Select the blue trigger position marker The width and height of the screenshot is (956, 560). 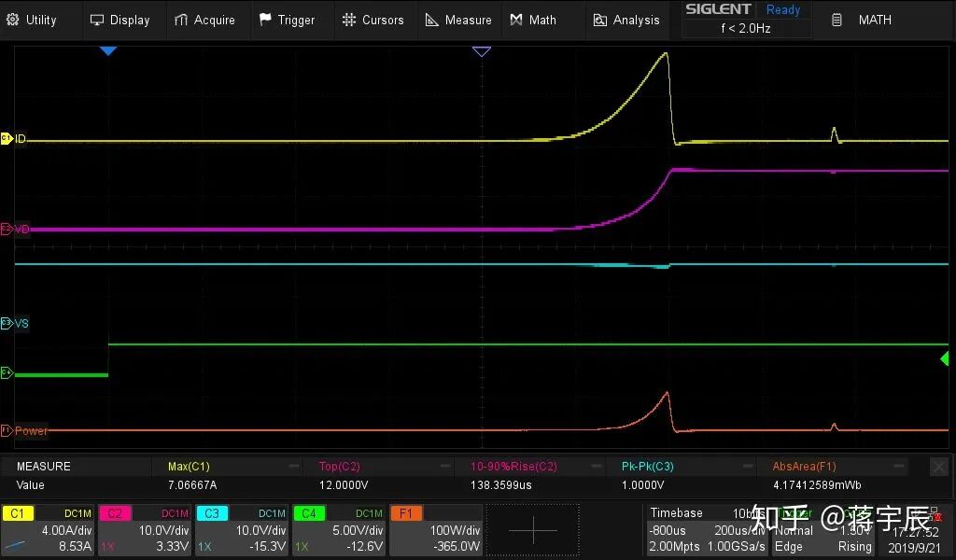(x=108, y=51)
